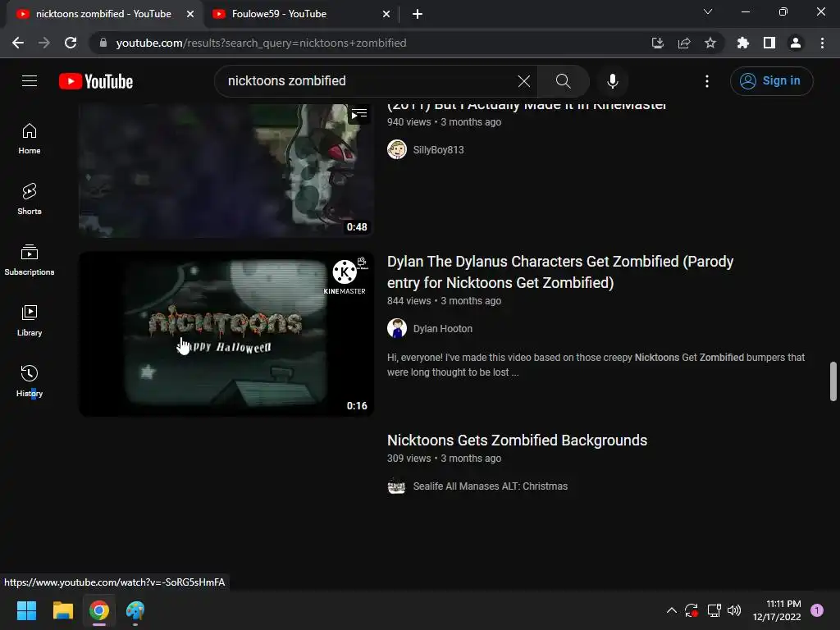Click the '309 views • 3 months ago' text
This screenshot has height=630, width=840.
[x=444, y=458]
